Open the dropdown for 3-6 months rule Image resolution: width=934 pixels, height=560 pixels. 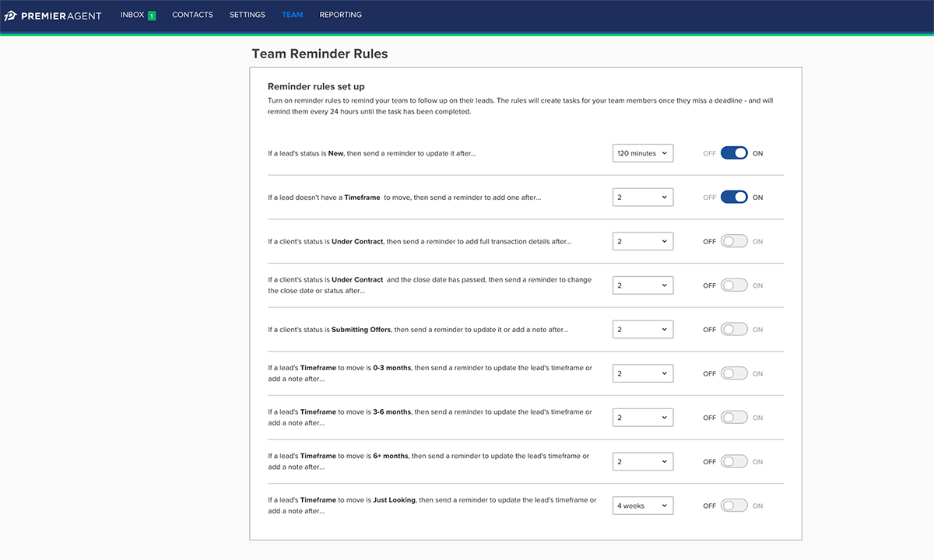click(x=642, y=418)
